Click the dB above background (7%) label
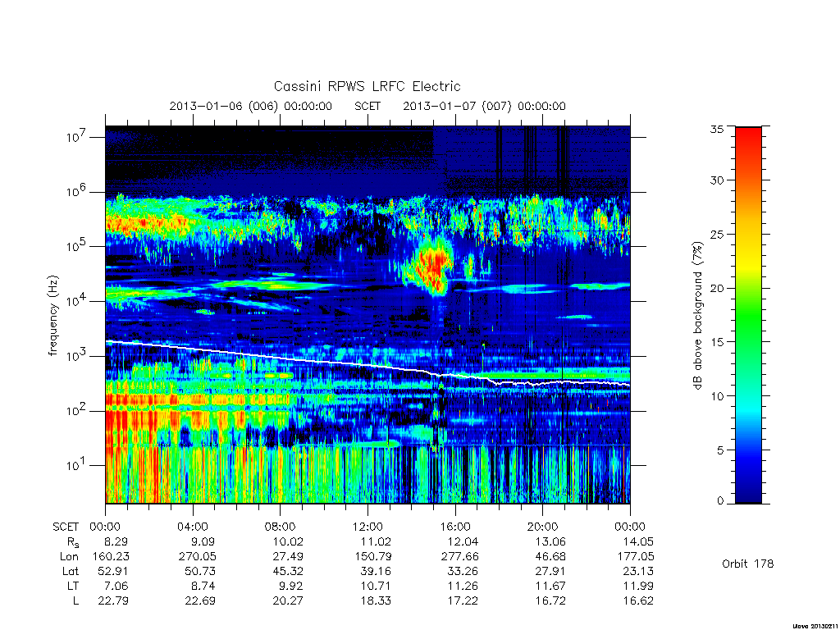This screenshot has height=630, width=840. (x=697, y=316)
